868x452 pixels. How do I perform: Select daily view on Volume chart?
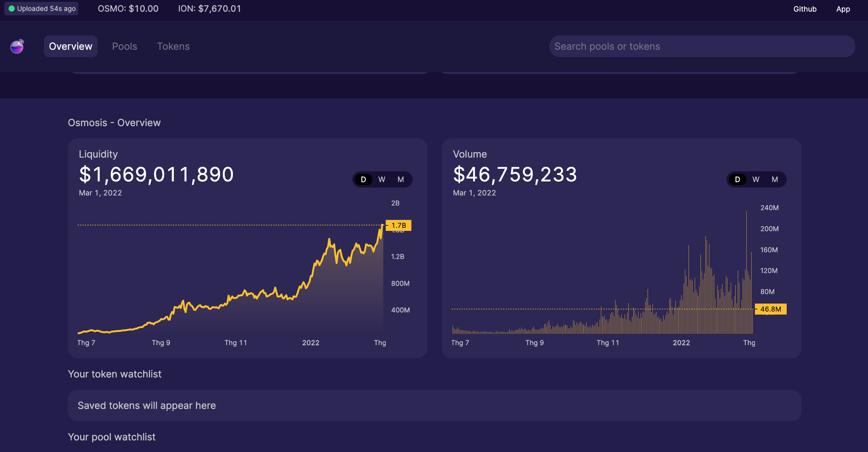737,180
